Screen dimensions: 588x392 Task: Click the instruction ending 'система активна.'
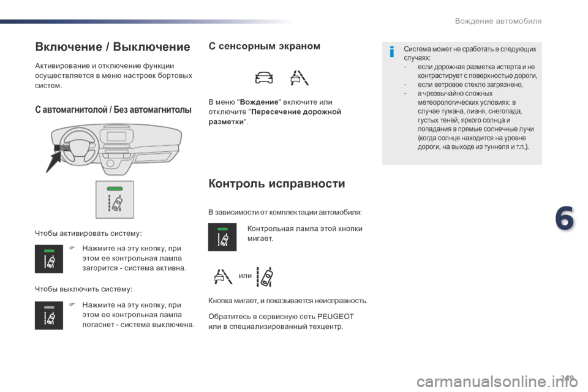point(134,258)
